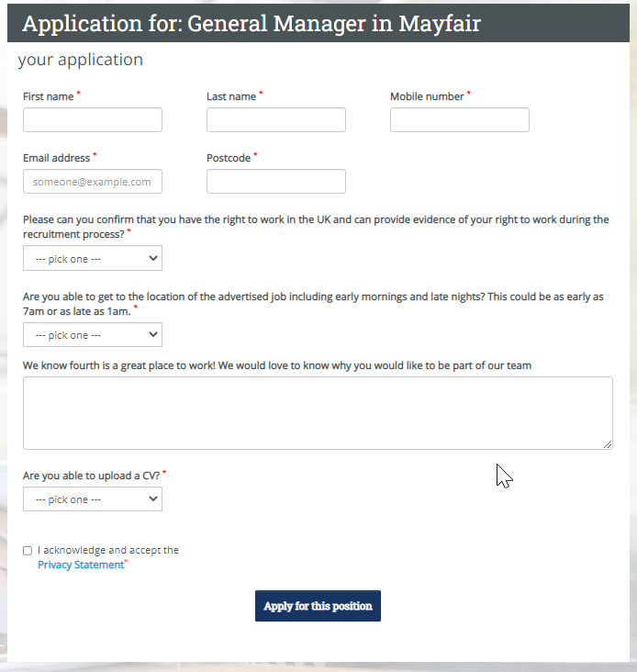This screenshot has height=672, width=637.
Task: Click the why join our team text area
Action: [318, 413]
